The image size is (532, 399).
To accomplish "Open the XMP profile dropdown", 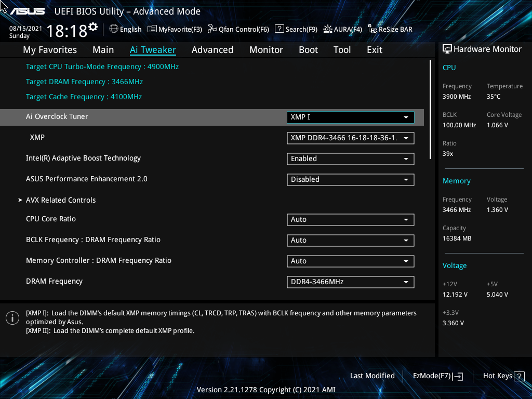I will tap(351, 138).
